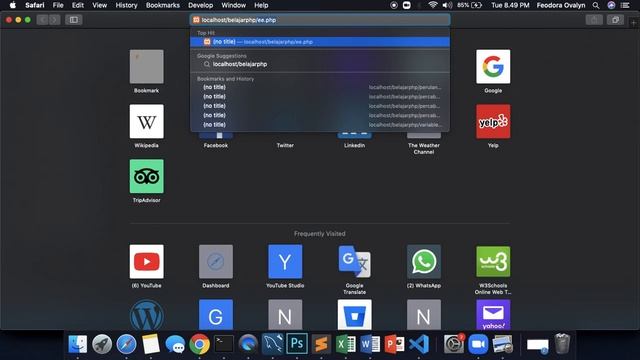Open System Preferences from the Dock
The height and width of the screenshot is (360, 640).
pyautogui.click(x=453, y=344)
